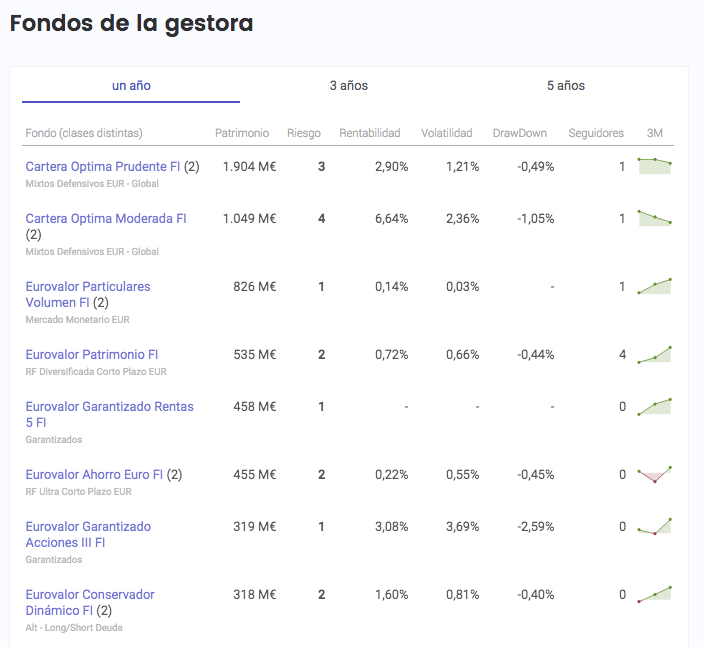Click the 'Mercado Monetario EUR' category label
Viewport: 704px width, 647px height.
77,320
